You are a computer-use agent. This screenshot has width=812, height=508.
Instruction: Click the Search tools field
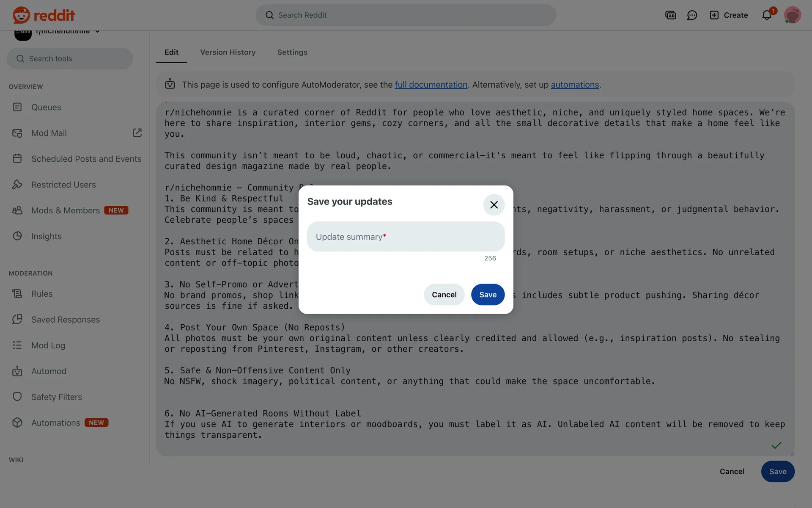[x=70, y=59]
